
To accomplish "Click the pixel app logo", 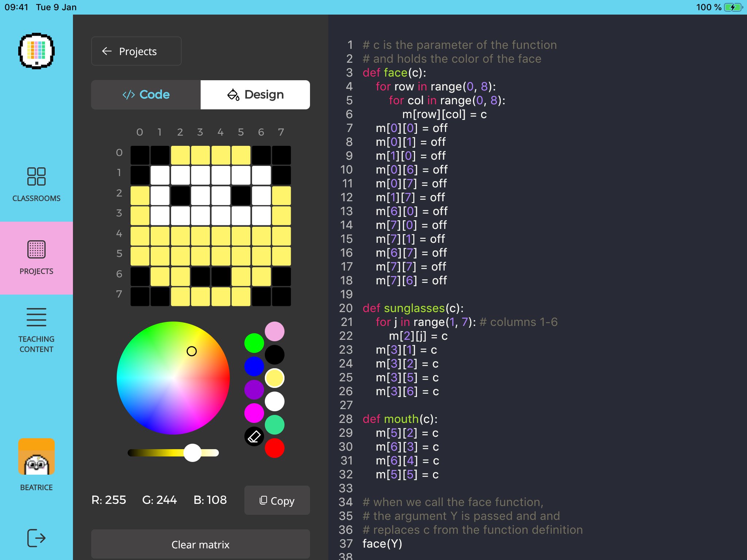I will (x=36, y=51).
